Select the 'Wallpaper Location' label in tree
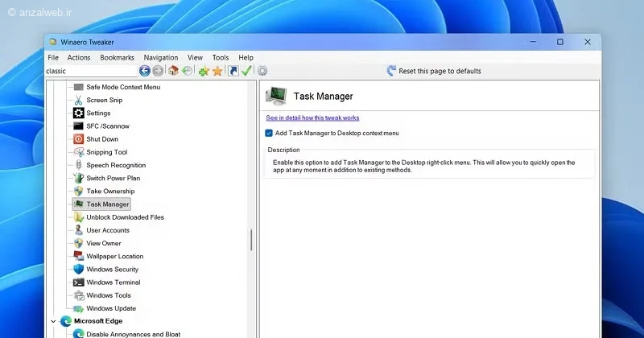This screenshot has height=338, width=644. pyautogui.click(x=114, y=256)
